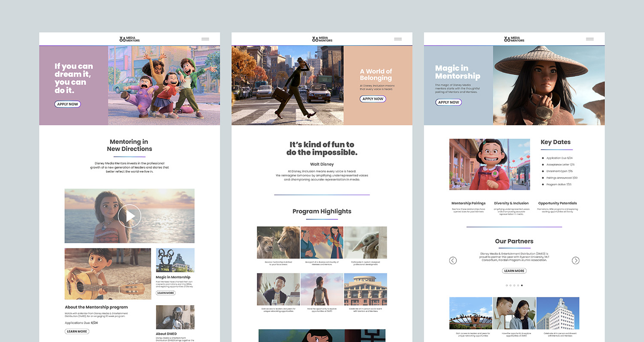The height and width of the screenshot is (342, 644).
Task: Open the white tower building thumbnail
Action: (558, 313)
